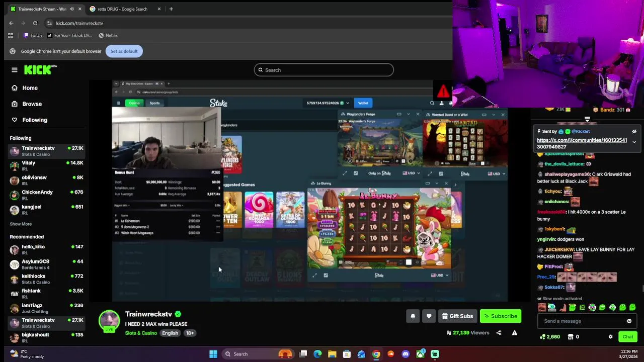Open kangjoel channel in Following list

point(46,210)
